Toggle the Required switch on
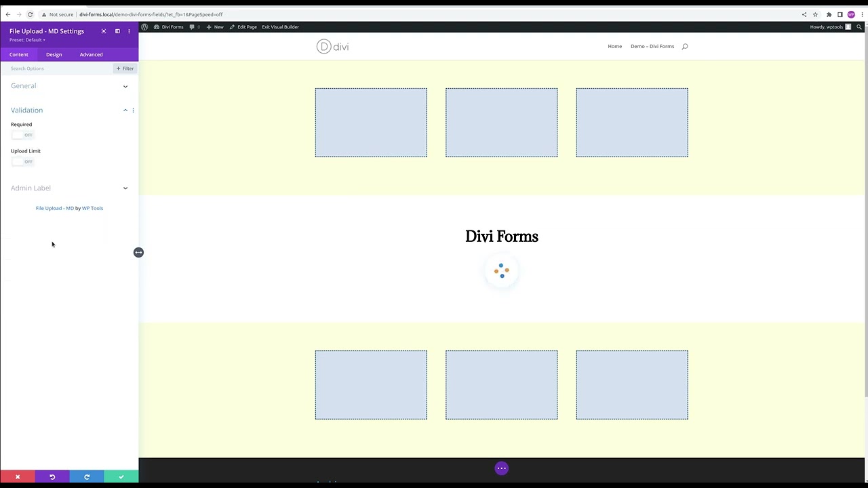Image resolution: width=868 pixels, height=488 pixels. point(22,135)
